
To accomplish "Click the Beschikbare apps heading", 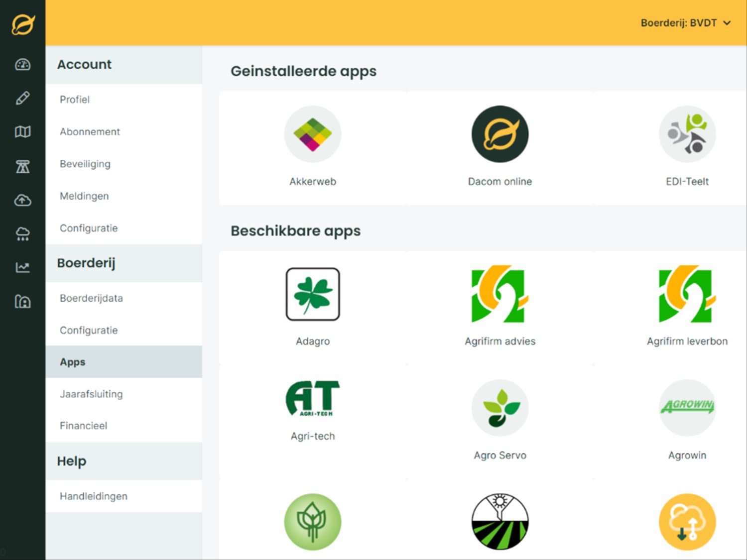I will click(x=295, y=231).
